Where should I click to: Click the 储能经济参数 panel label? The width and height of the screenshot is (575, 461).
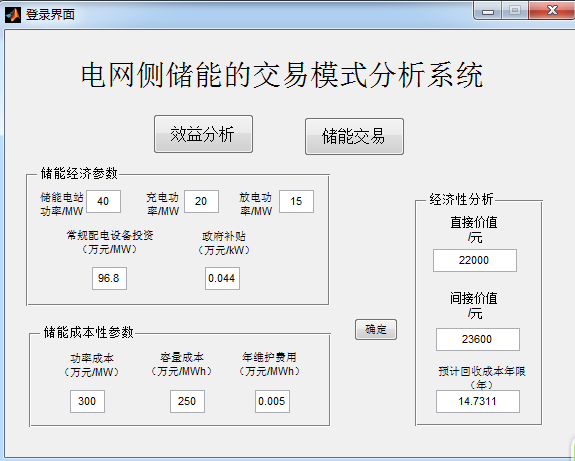79,173
